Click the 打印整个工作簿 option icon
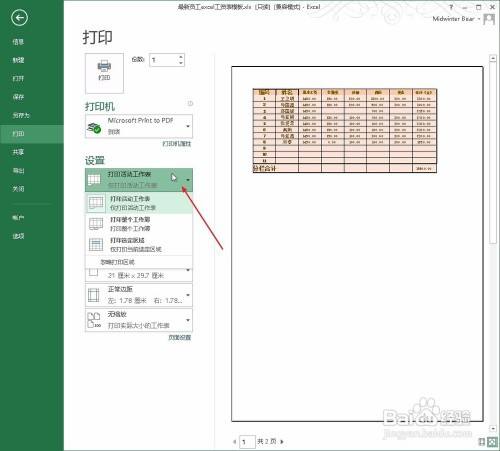 [x=96, y=224]
